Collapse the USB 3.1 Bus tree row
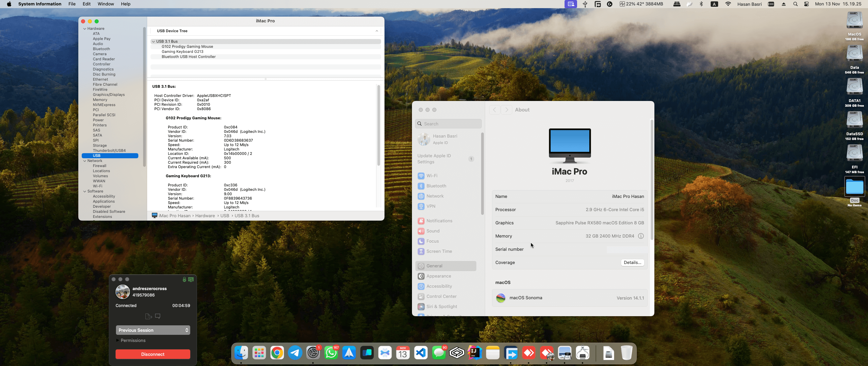Image resolution: width=868 pixels, height=366 pixels. [154, 42]
